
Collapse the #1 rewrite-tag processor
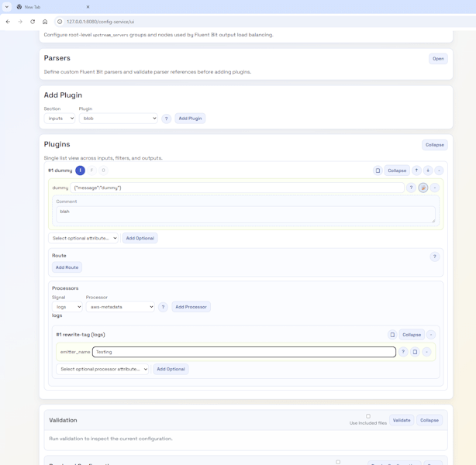point(412,335)
